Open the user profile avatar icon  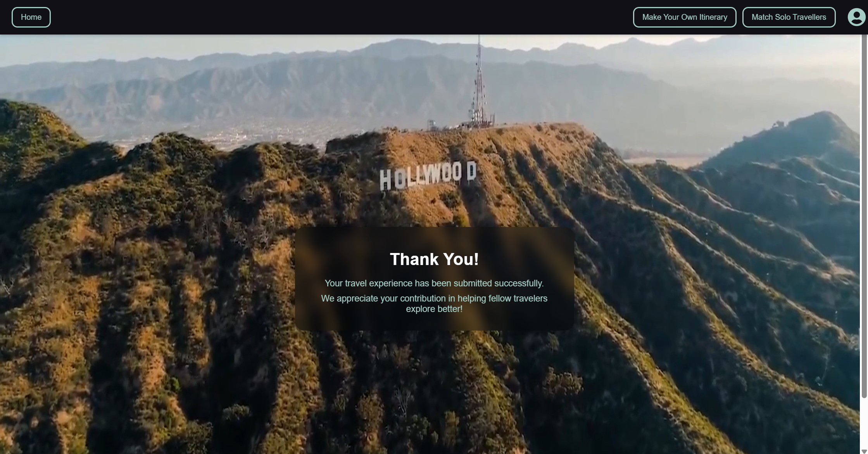pyautogui.click(x=856, y=17)
